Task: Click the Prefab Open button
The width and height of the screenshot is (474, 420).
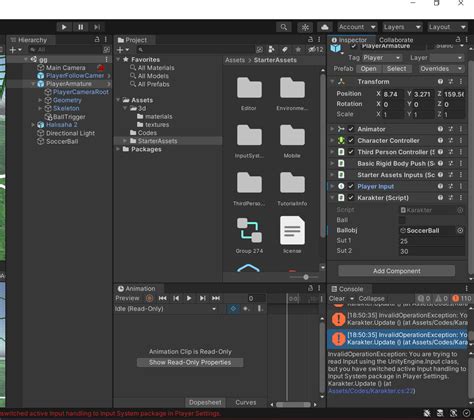Action: [x=368, y=69]
